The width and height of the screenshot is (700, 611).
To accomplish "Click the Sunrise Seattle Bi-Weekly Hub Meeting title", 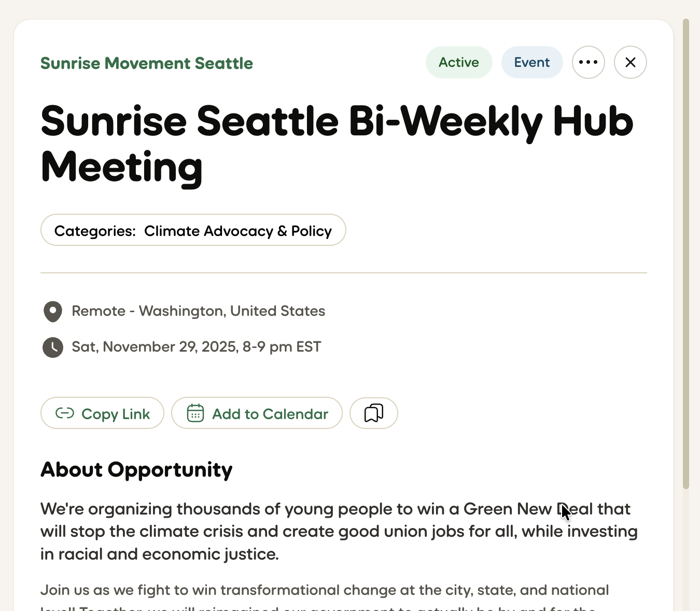I will tap(336, 144).
